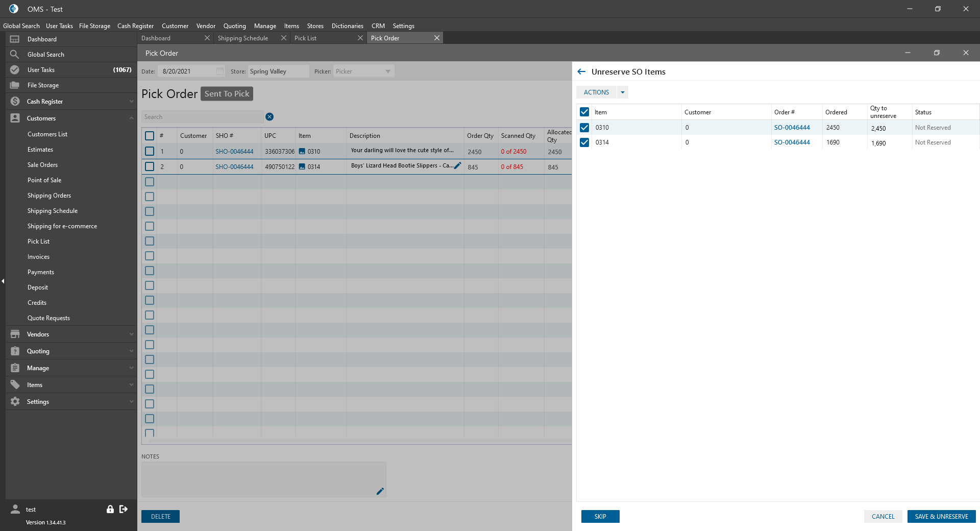This screenshot has height=531, width=980.
Task: Open the SO-0046444 link for item 0310
Action: pos(792,128)
